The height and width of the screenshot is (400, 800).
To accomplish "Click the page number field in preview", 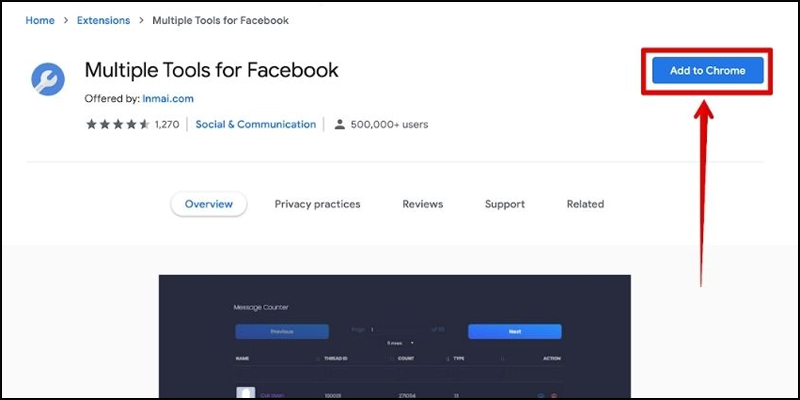I will click(398, 330).
